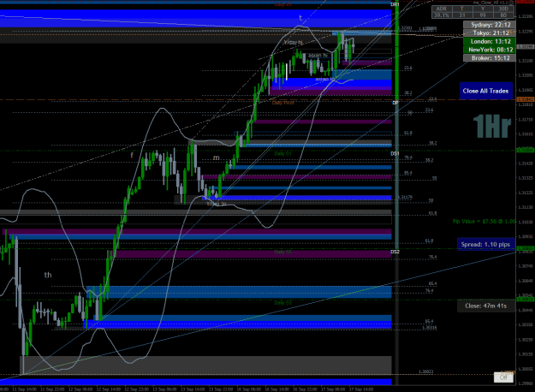Click the Pip Value = $7.56 text
535x392 pixels.
[484, 222]
